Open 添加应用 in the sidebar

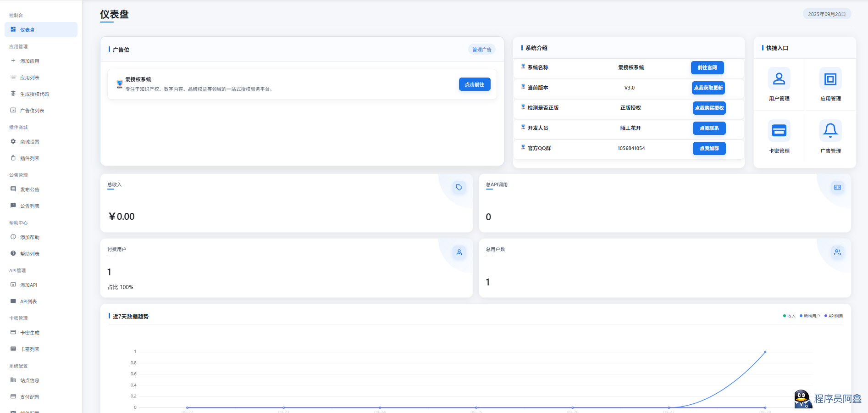[30, 61]
